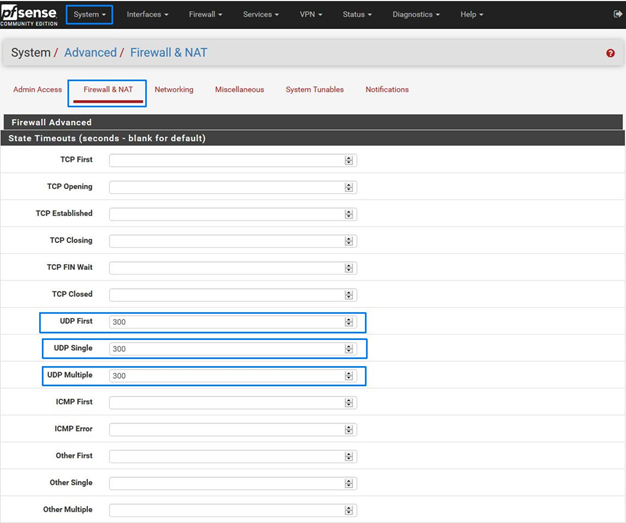The width and height of the screenshot is (626, 523).
Task: Click the TCP Established input field
Action: 233,214
